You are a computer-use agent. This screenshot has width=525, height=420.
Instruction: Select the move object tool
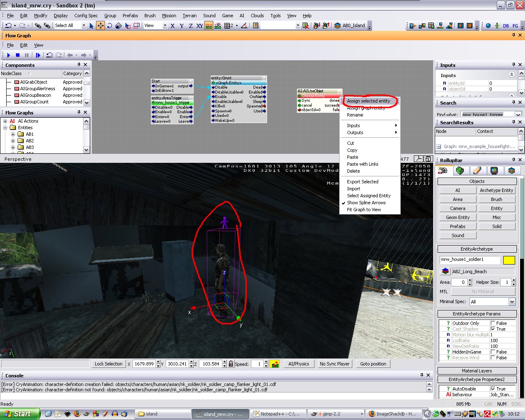point(100,25)
